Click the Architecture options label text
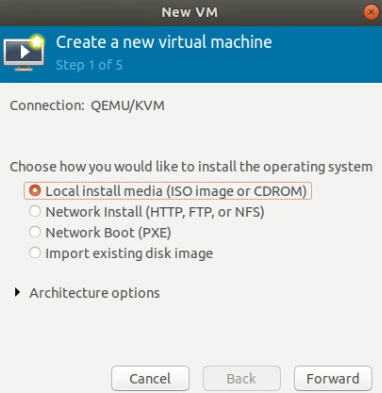 click(95, 293)
